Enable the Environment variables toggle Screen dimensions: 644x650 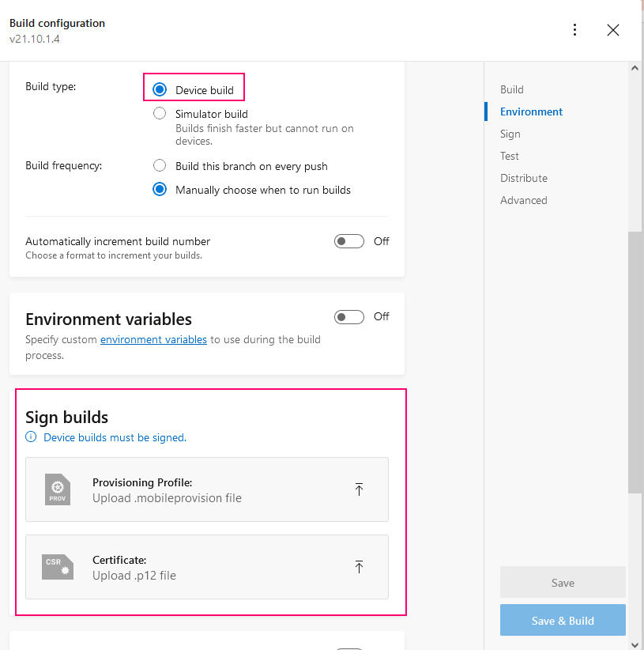point(349,316)
